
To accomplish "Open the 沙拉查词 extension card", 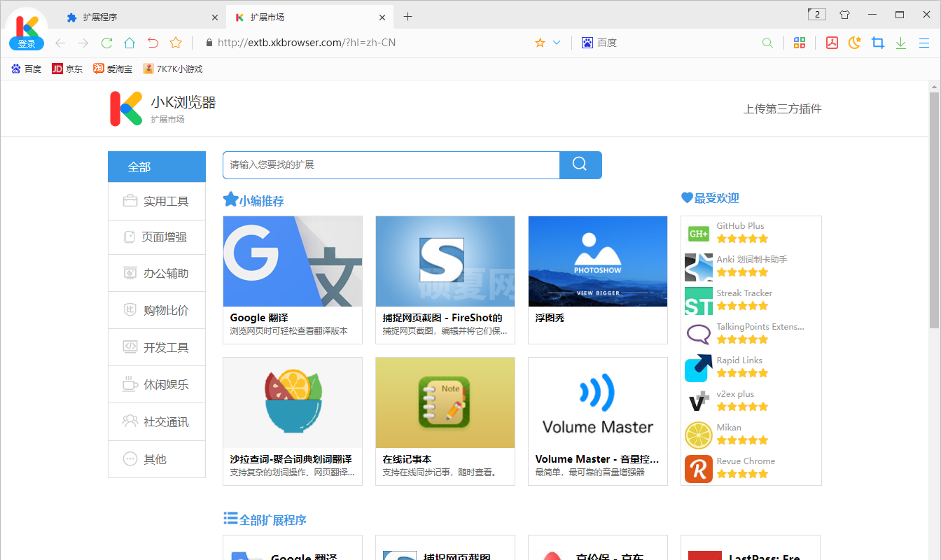I will (x=293, y=421).
